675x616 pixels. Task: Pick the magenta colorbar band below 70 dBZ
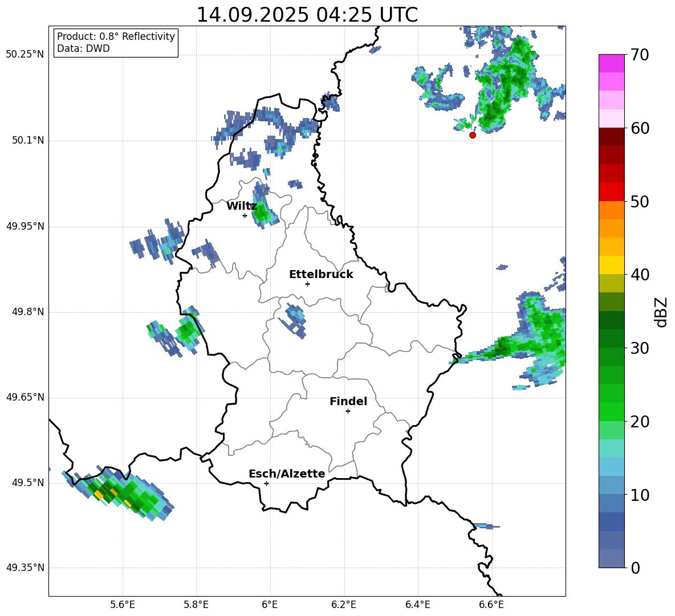(611, 63)
